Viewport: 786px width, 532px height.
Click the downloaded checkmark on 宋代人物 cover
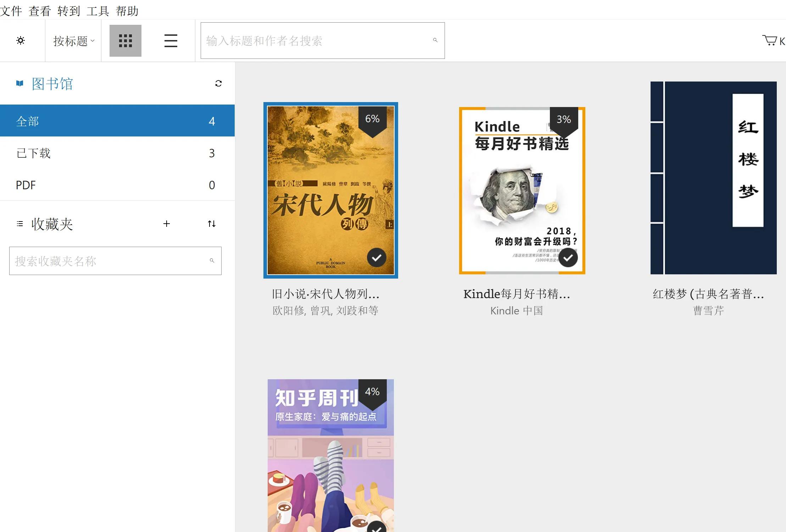pos(377,257)
